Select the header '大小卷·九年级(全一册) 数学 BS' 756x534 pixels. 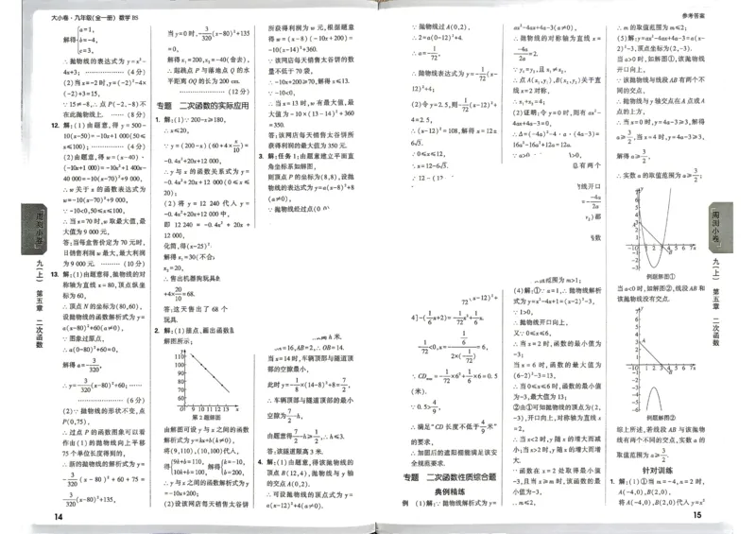point(94,18)
